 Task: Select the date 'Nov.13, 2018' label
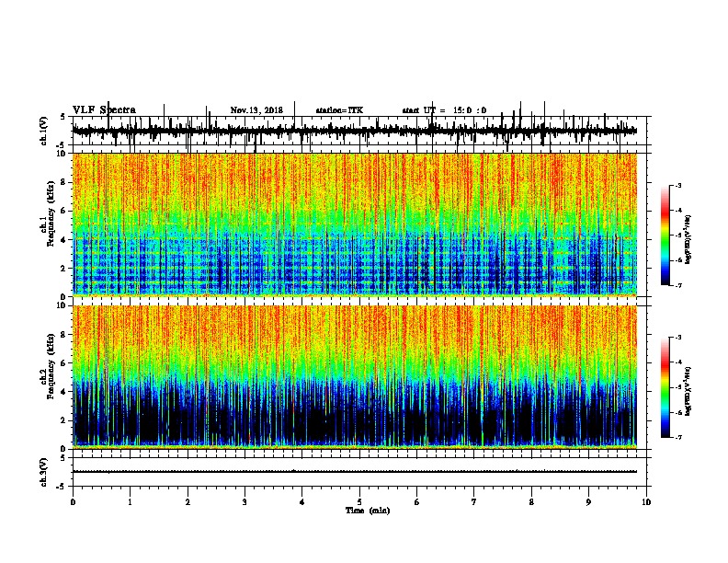point(256,110)
